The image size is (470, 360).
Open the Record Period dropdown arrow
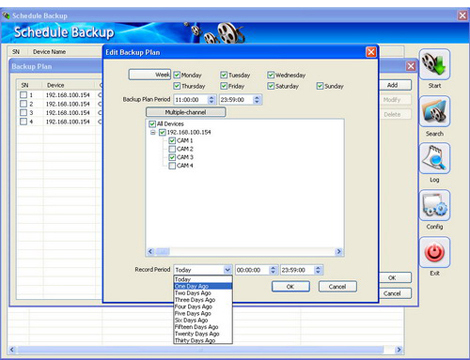tap(227, 270)
